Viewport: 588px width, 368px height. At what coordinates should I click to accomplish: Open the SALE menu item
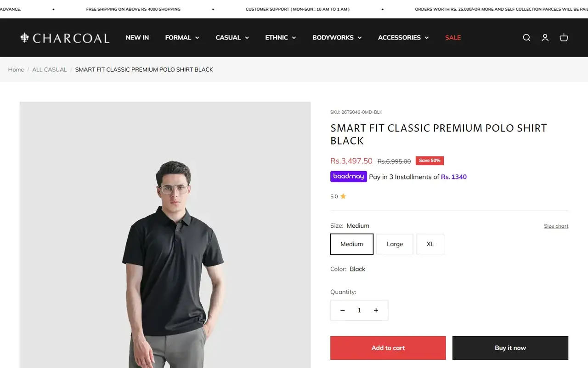coord(453,38)
